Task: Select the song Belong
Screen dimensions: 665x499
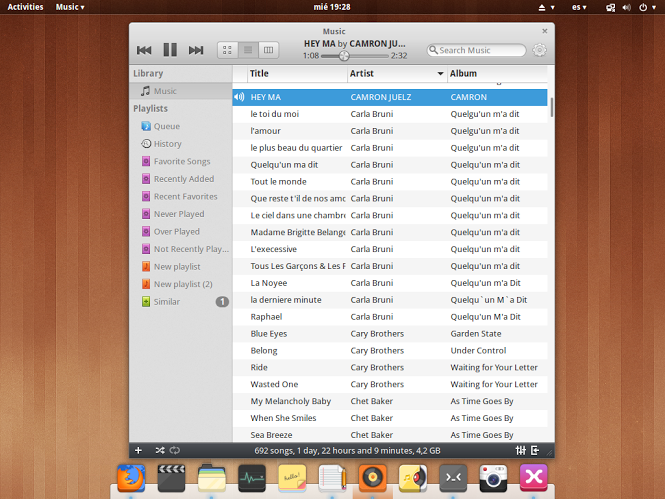Action: point(390,351)
